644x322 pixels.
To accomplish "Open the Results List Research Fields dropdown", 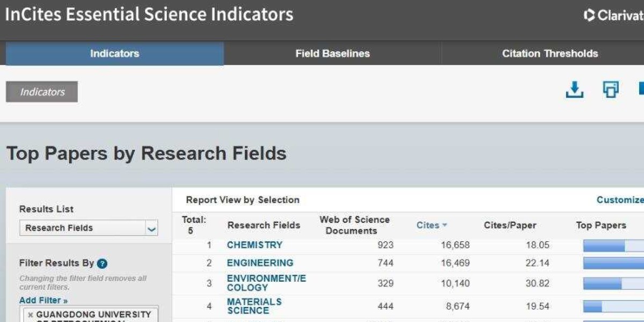I will pos(89,228).
